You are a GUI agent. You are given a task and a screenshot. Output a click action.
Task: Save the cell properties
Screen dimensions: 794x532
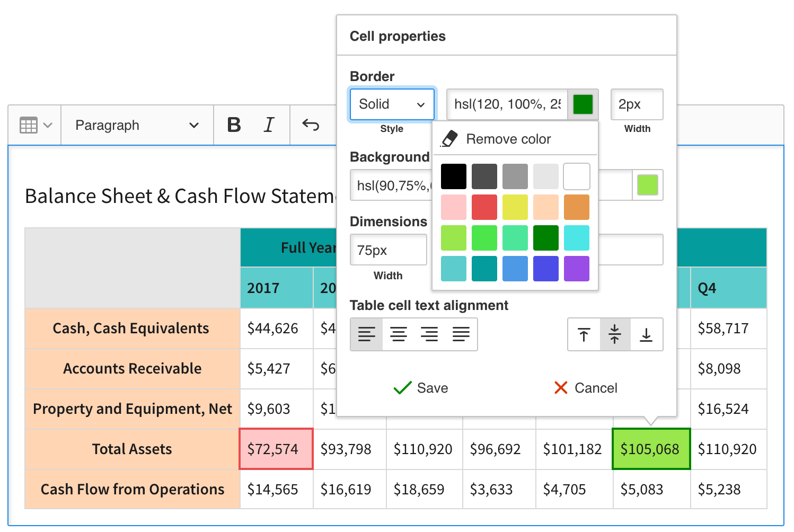point(421,388)
